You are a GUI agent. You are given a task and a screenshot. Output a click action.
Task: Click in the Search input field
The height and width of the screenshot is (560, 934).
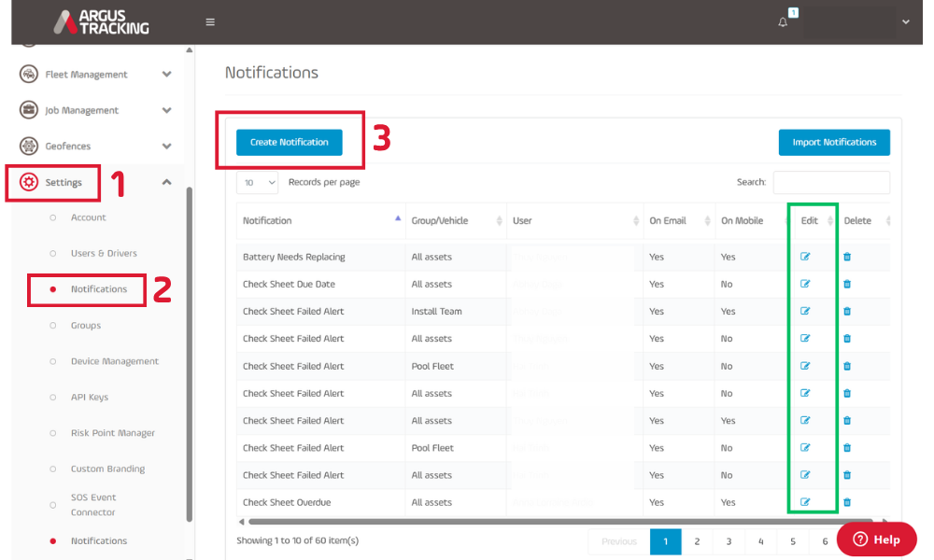831,182
